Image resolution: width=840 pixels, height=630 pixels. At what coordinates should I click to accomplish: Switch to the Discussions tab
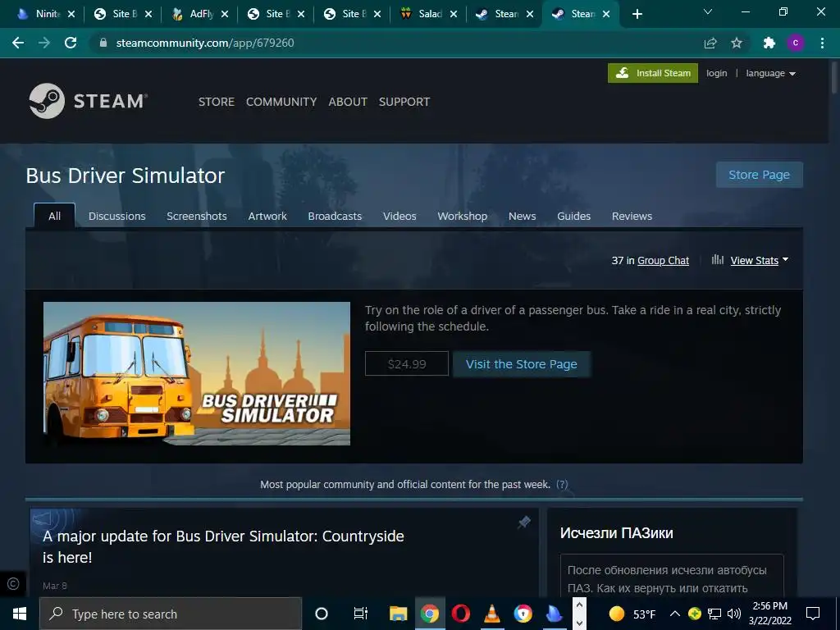point(116,216)
